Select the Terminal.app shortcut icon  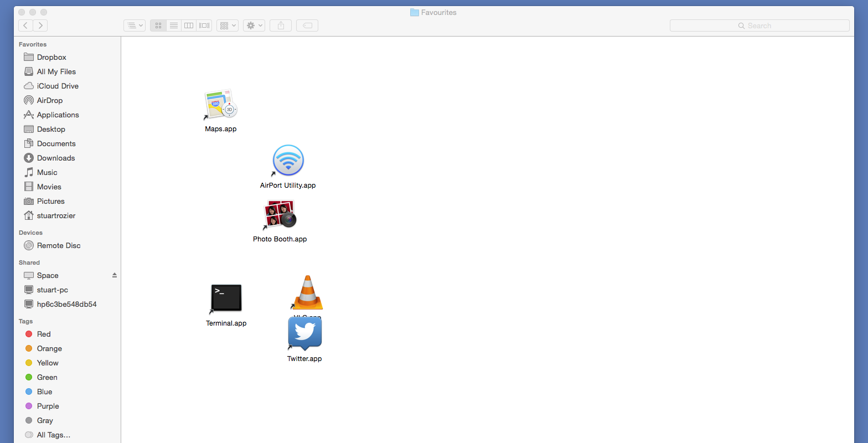click(226, 298)
